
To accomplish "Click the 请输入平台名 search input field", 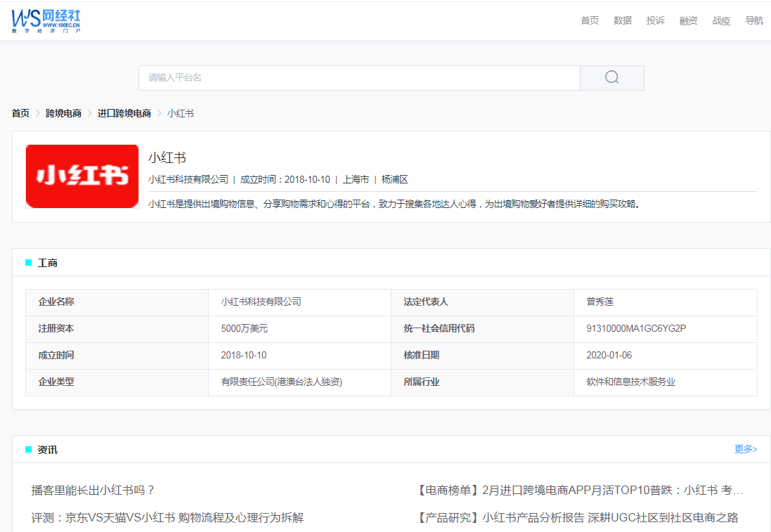I will [x=351, y=77].
